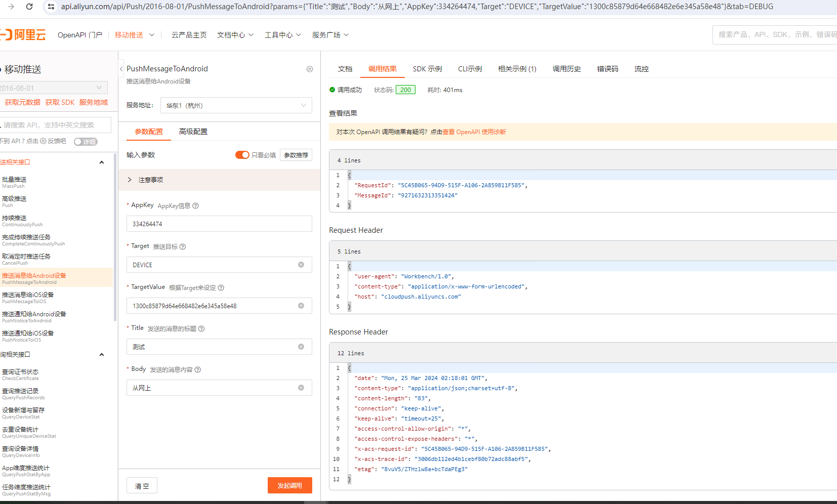The image size is (837, 504).
Task: Clear the Body field with its x icon
Action: [301, 388]
